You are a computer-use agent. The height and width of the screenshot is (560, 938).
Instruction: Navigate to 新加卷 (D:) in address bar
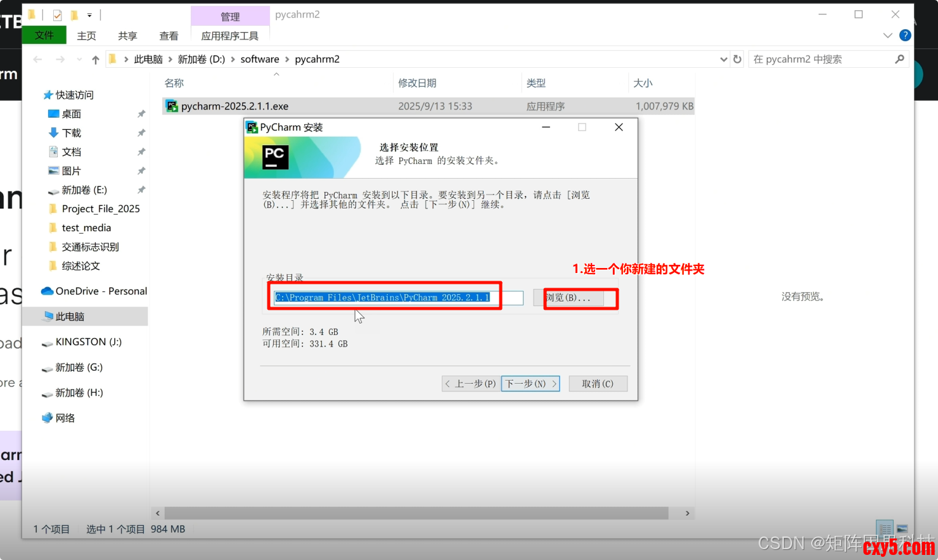coord(202,60)
